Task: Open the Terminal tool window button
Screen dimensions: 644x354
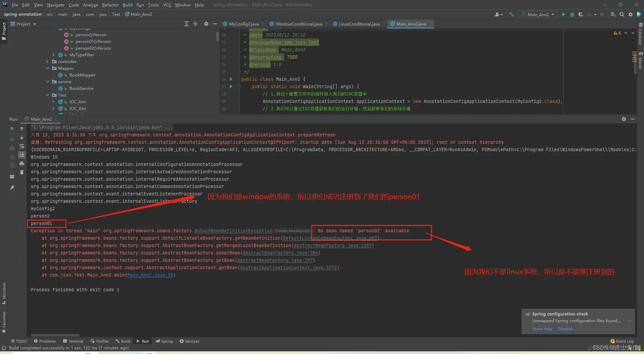Action: pyautogui.click(x=73, y=341)
